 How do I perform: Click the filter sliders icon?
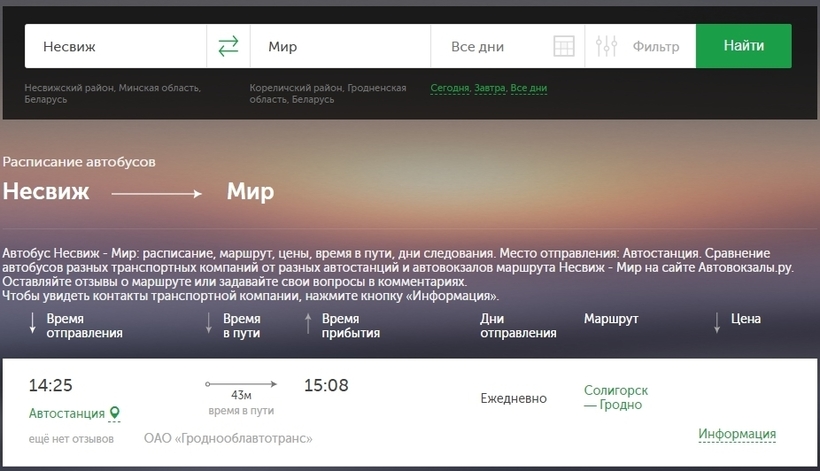click(606, 46)
